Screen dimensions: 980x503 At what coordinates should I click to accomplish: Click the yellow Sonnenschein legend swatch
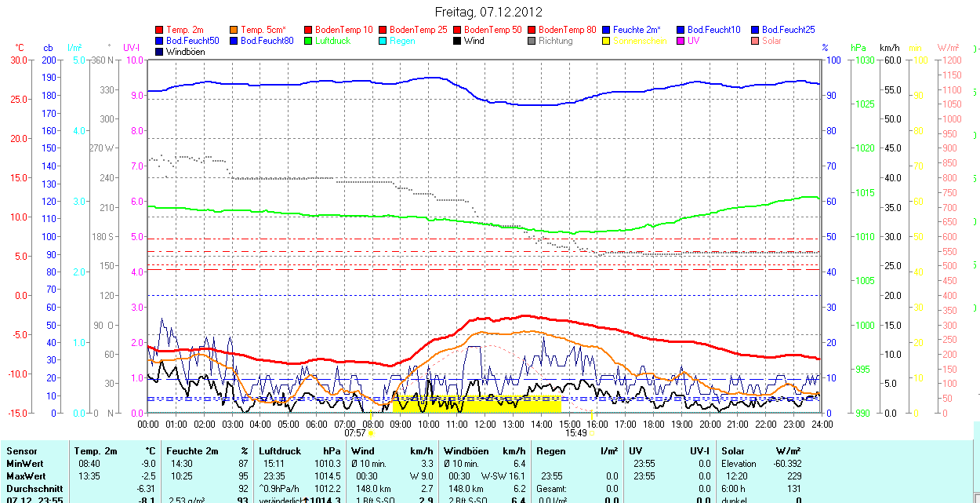(x=607, y=41)
